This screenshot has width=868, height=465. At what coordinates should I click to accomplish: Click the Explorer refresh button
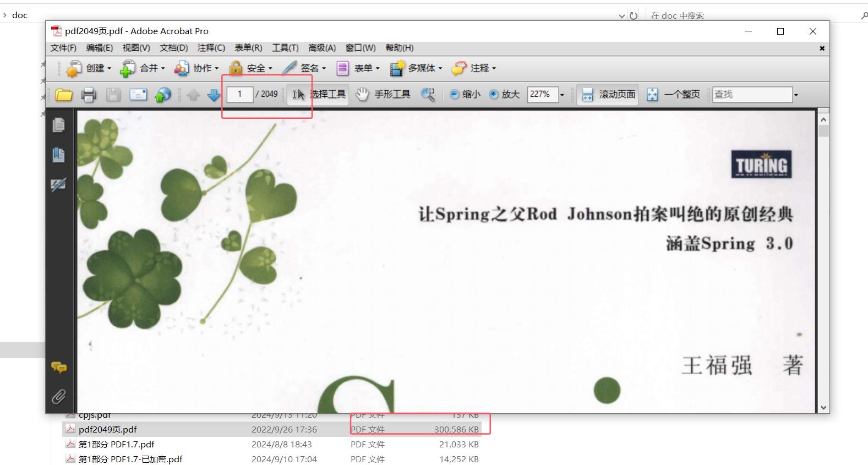tap(634, 16)
